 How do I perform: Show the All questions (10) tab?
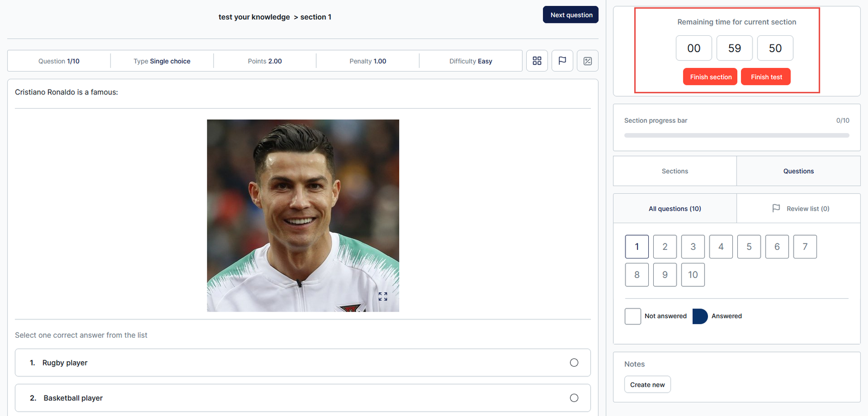point(675,209)
